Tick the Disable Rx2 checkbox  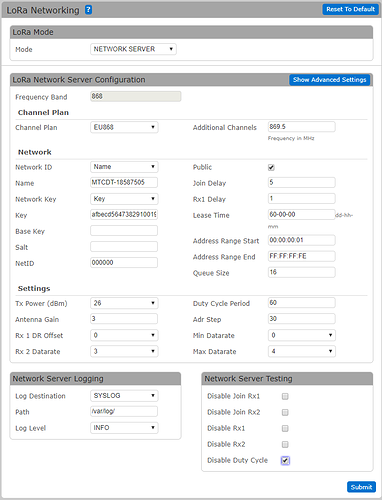pyautogui.click(x=285, y=444)
